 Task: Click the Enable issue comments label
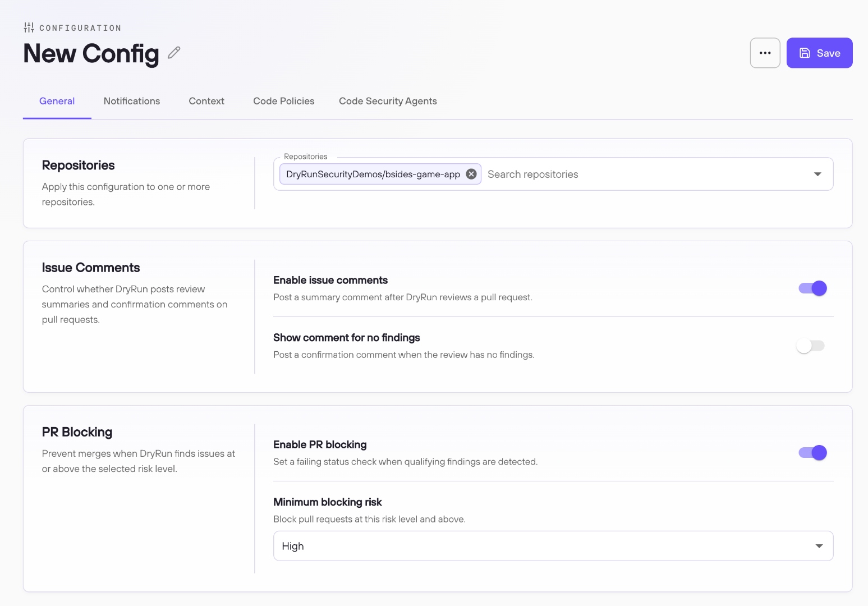(330, 280)
